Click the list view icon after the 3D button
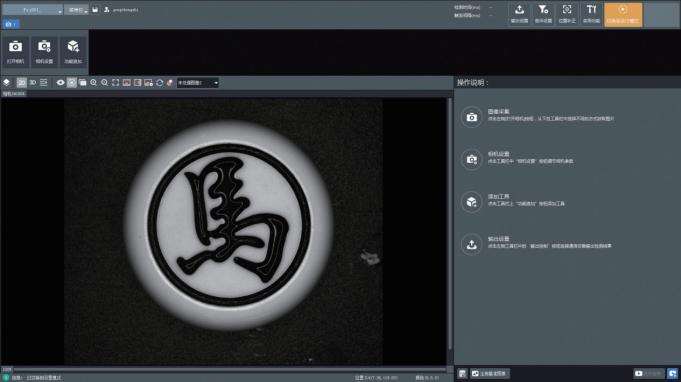681x382 pixels. coord(43,82)
